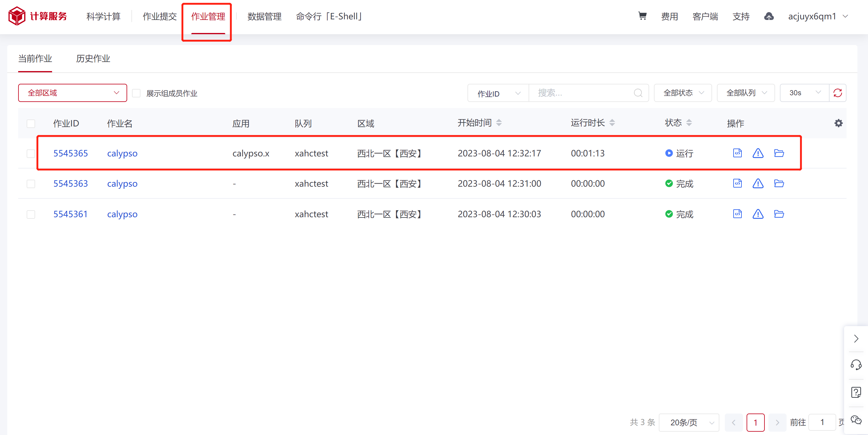Select checkbox for job 5545363

click(31, 184)
